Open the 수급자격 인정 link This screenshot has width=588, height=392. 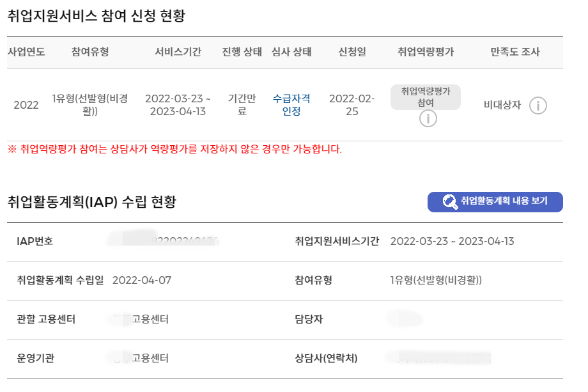point(291,105)
